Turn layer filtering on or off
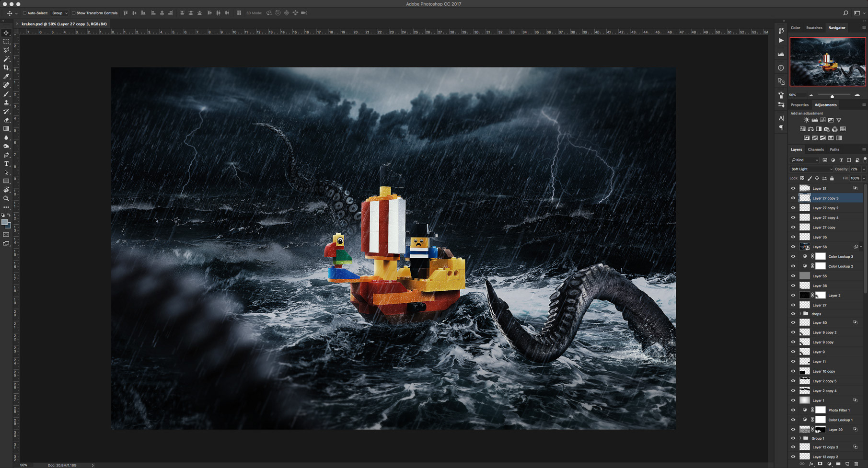The width and height of the screenshot is (868, 468). click(x=865, y=160)
